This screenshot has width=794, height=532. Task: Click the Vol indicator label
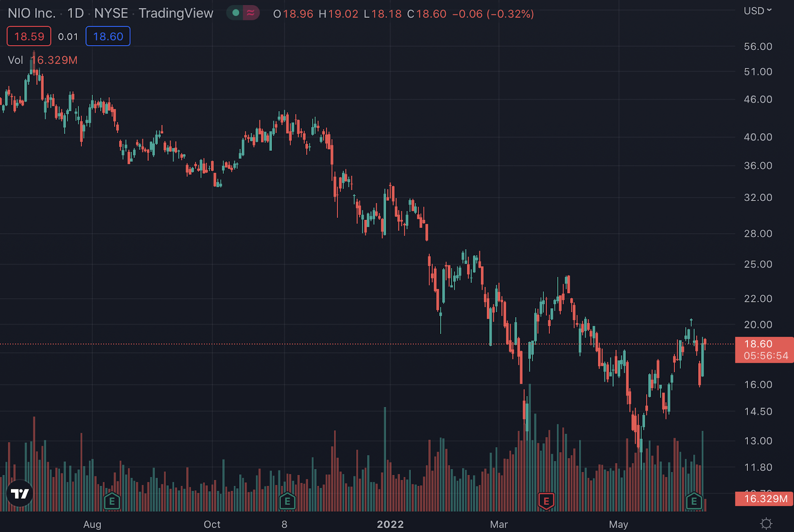pos(15,60)
